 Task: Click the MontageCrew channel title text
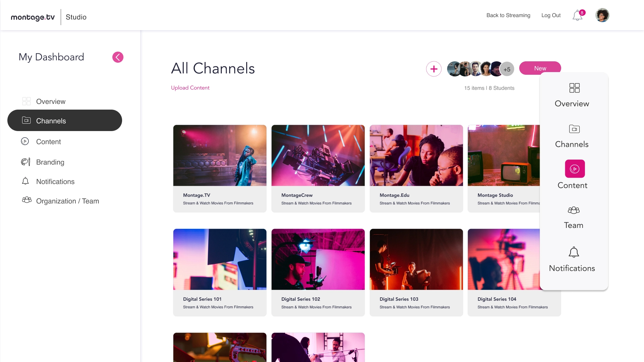297,195
